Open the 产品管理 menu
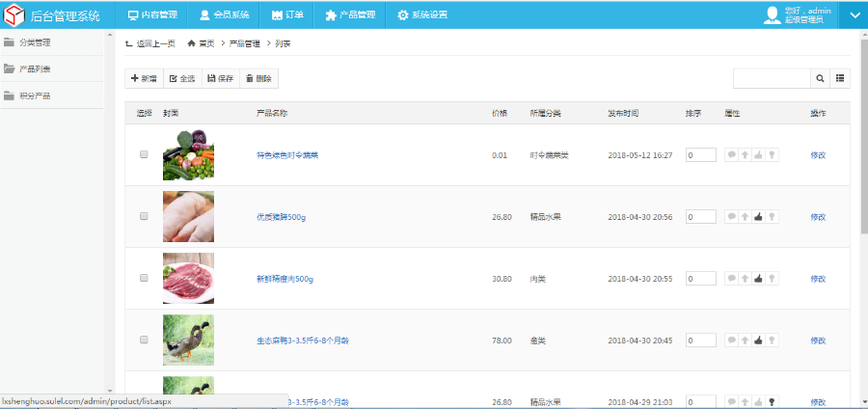Viewport: 868px width, 409px height. click(350, 14)
